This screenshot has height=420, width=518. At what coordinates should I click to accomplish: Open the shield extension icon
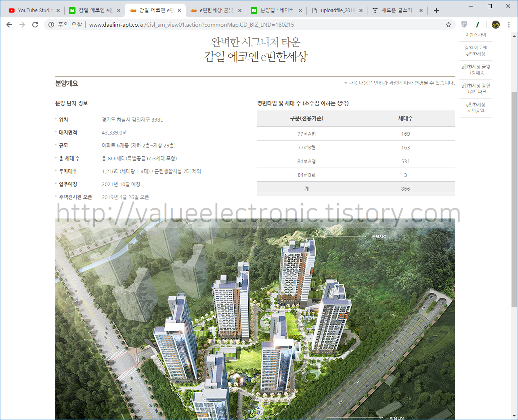[464, 25]
